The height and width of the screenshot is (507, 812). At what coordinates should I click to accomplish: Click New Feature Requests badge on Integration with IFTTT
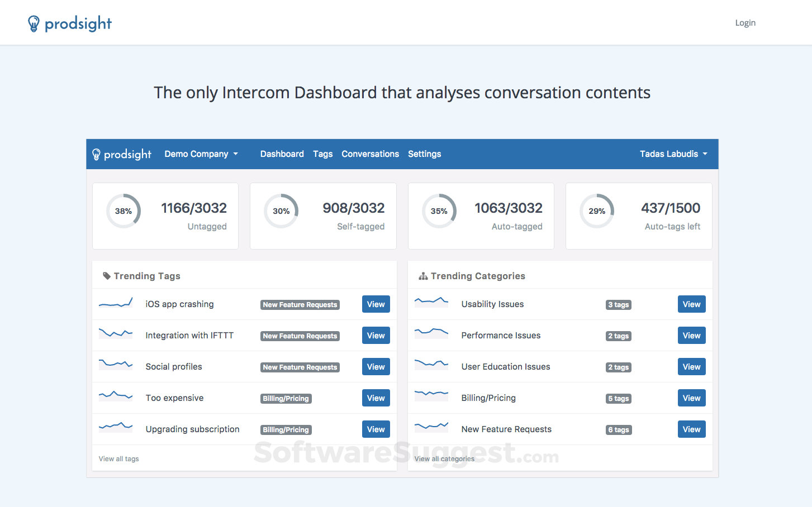click(300, 336)
